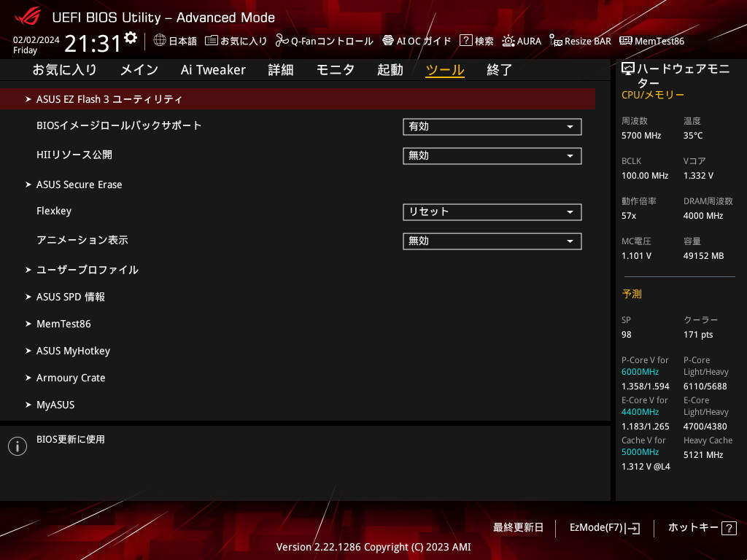Screen dimensions: 747x560
Task: Open the BIOSイメージロールバックサポート dropdown
Action: click(492, 127)
